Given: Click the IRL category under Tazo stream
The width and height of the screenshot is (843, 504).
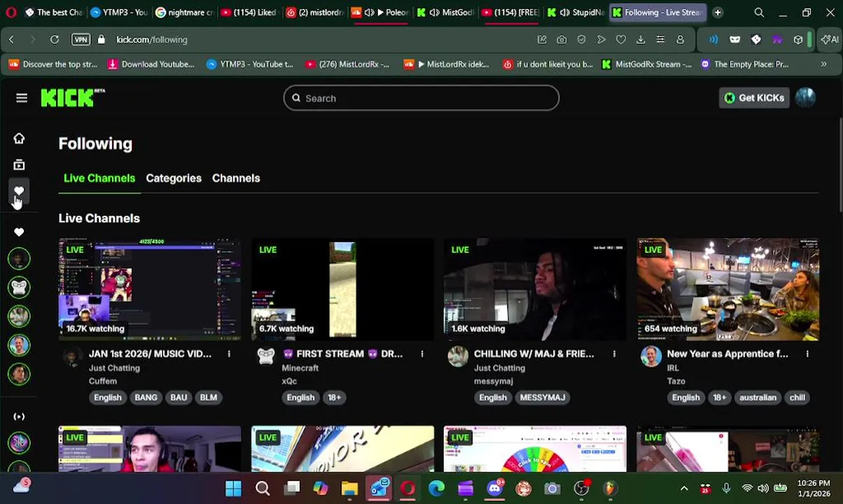Looking at the screenshot, I should pos(673,368).
